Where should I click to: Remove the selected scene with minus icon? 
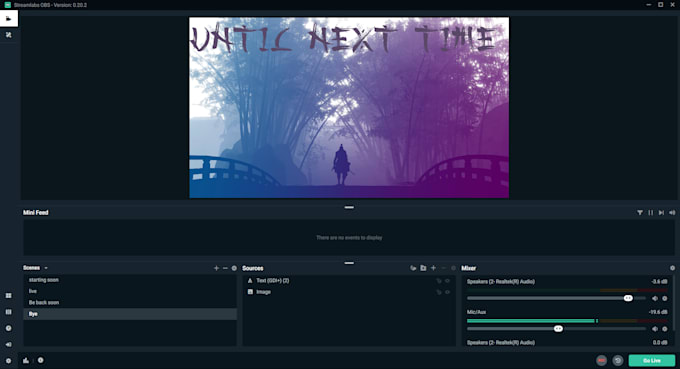click(x=225, y=268)
